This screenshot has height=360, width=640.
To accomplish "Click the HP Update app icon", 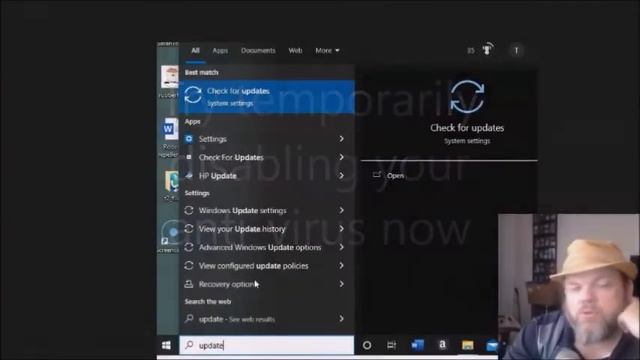I will (x=189, y=176).
